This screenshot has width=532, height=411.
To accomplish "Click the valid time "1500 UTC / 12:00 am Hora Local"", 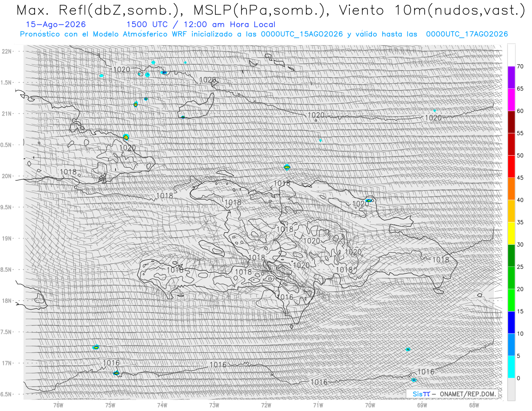I will click(201, 25).
